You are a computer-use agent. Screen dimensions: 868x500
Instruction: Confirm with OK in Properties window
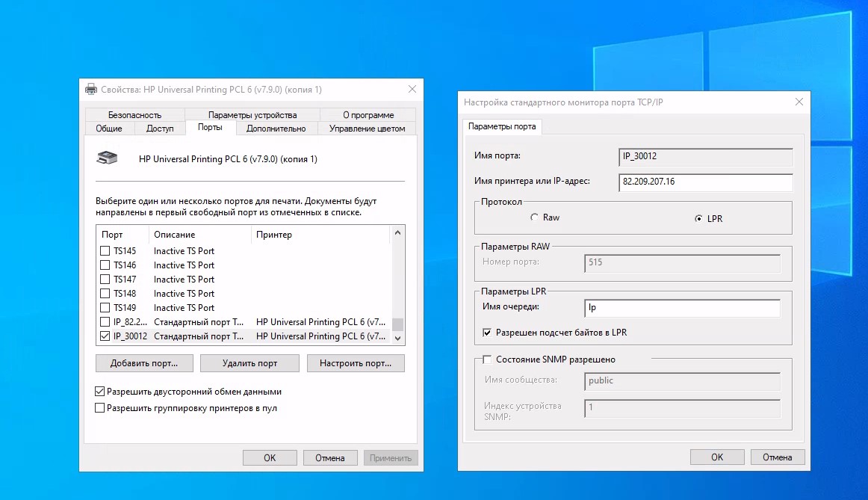click(x=270, y=458)
